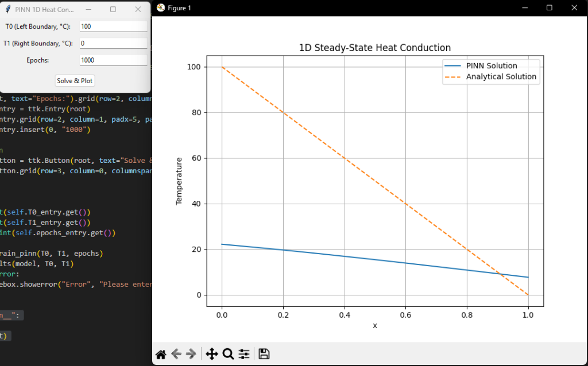Reset the plot to original view (Home)

[x=161, y=355]
